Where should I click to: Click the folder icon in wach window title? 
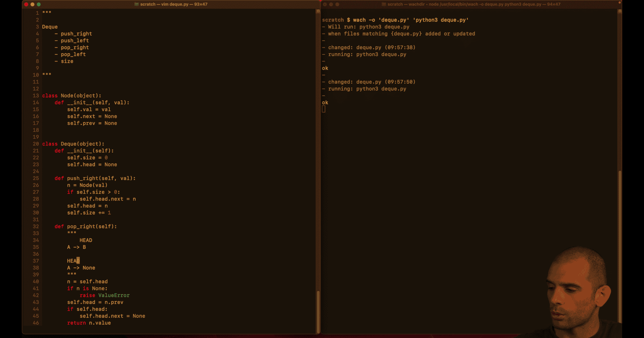click(x=384, y=4)
